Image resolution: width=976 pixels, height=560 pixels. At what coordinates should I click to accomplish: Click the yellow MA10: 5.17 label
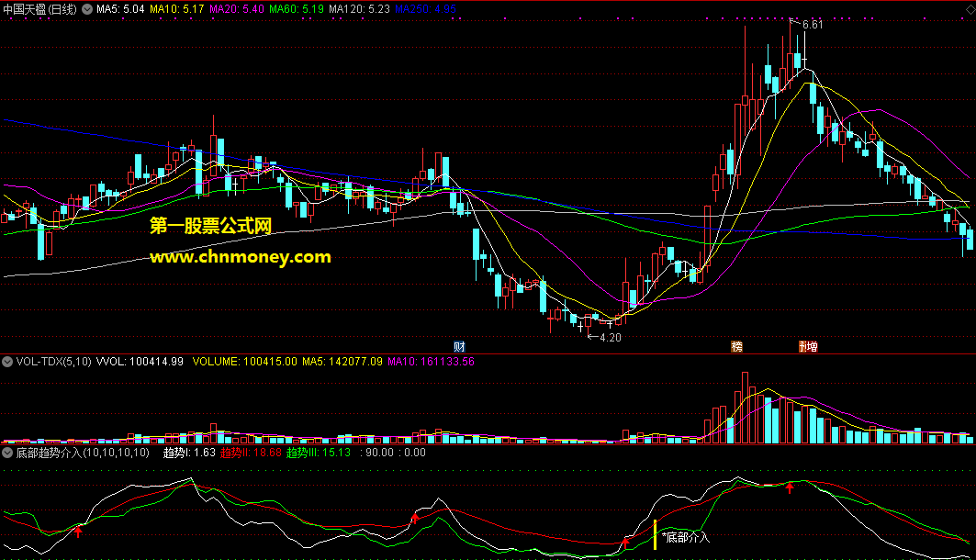[x=177, y=9]
